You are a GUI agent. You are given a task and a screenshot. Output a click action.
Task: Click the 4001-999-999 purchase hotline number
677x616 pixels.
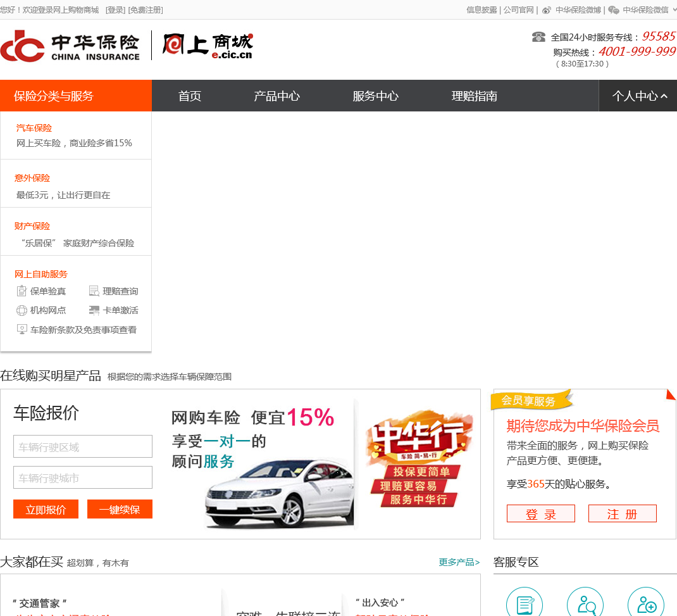tap(637, 51)
